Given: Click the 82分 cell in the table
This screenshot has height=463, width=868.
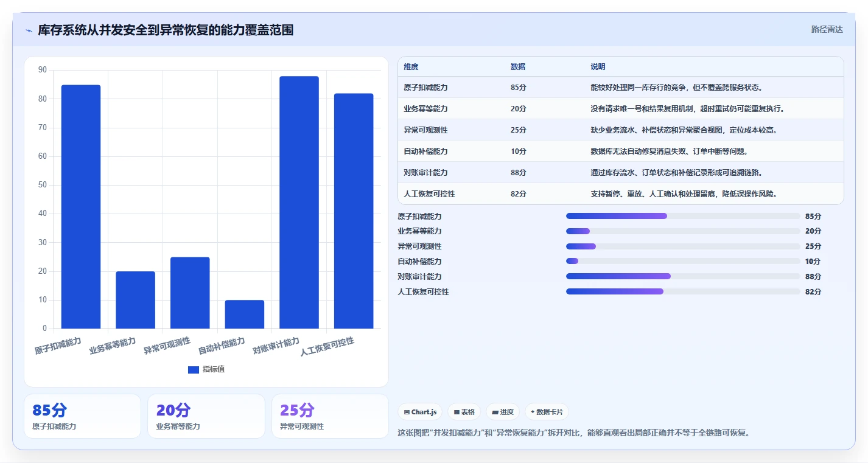Looking at the screenshot, I should (519, 194).
